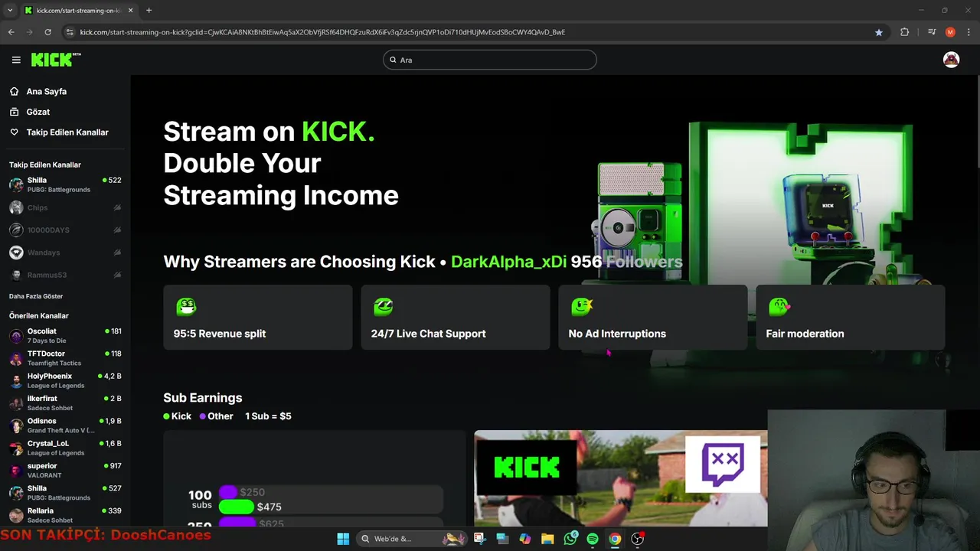Open offline channel 10000DAYS
The image size is (980, 551).
[65, 230]
